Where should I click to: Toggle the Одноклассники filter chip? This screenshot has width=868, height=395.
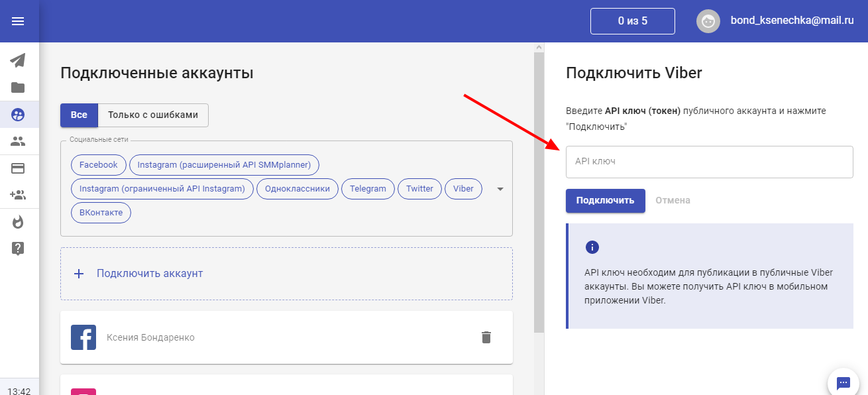[298, 189]
